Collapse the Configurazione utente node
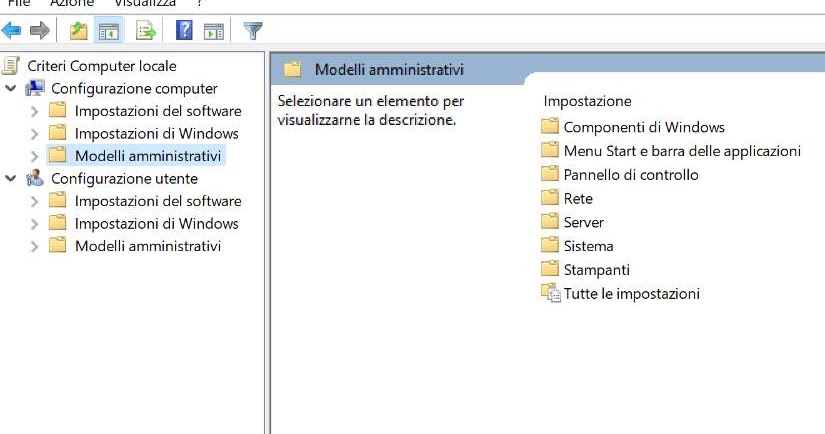Viewport: 825px width, 434px height. click(11, 178)
